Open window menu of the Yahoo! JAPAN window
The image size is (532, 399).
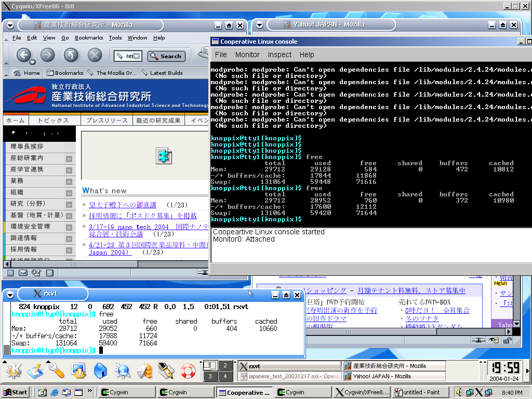260,25
